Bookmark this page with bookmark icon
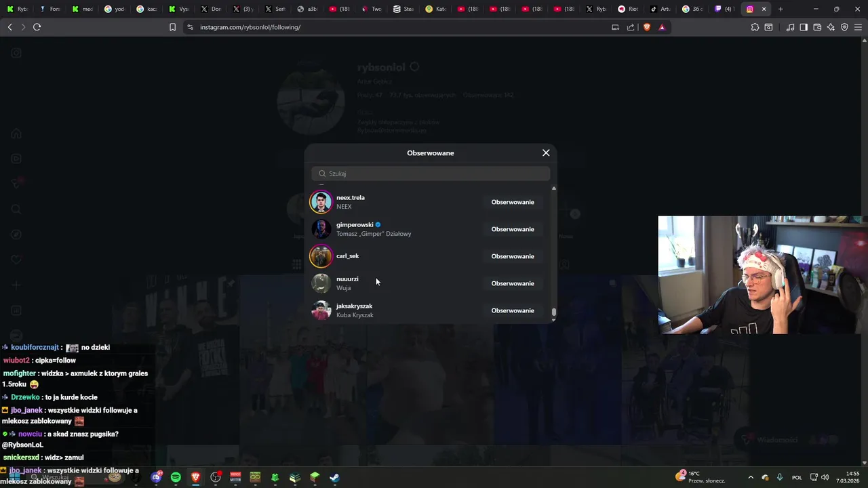This screenshot has width=868, height=488. click(x=172, y=27)
